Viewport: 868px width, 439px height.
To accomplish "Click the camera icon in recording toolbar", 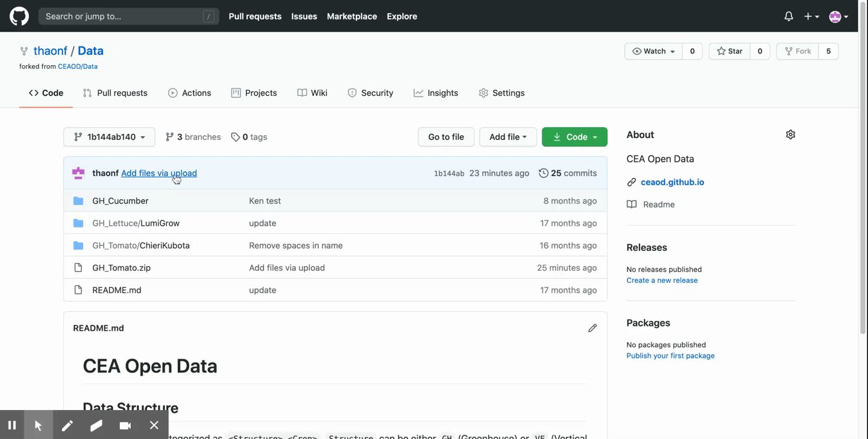I will point(125,425).
